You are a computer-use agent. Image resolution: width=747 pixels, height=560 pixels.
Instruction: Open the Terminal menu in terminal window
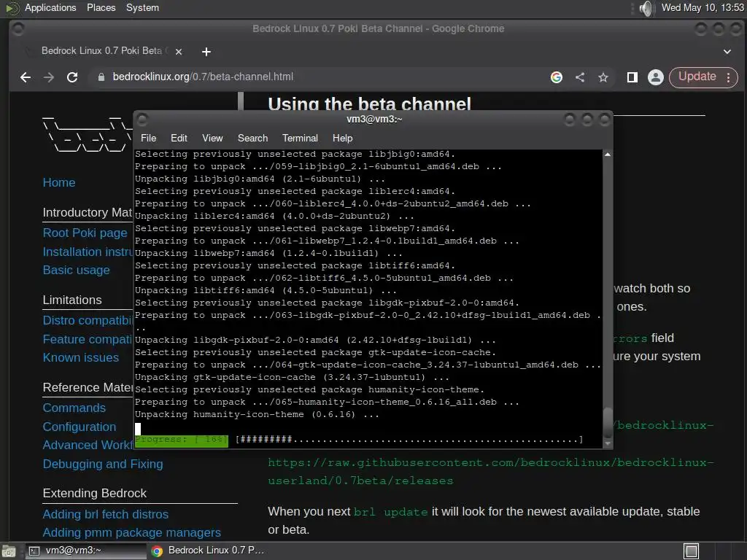click(300, 138)
